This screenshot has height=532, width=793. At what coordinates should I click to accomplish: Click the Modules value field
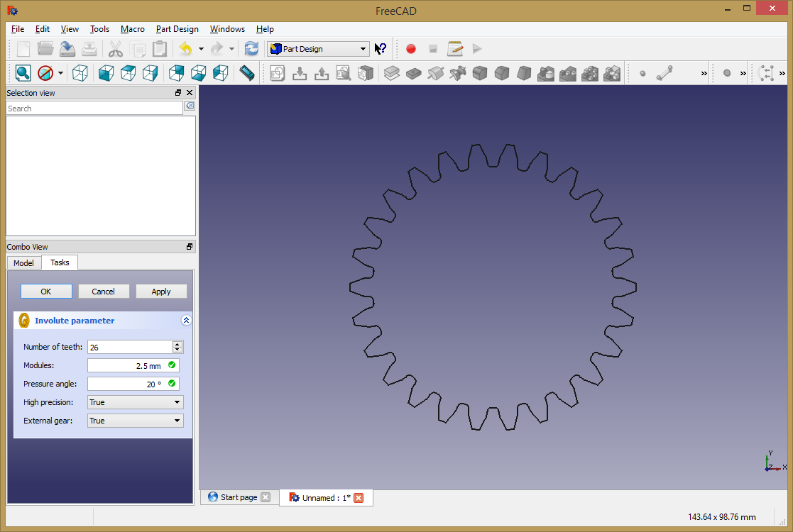(x=133, y=365)
